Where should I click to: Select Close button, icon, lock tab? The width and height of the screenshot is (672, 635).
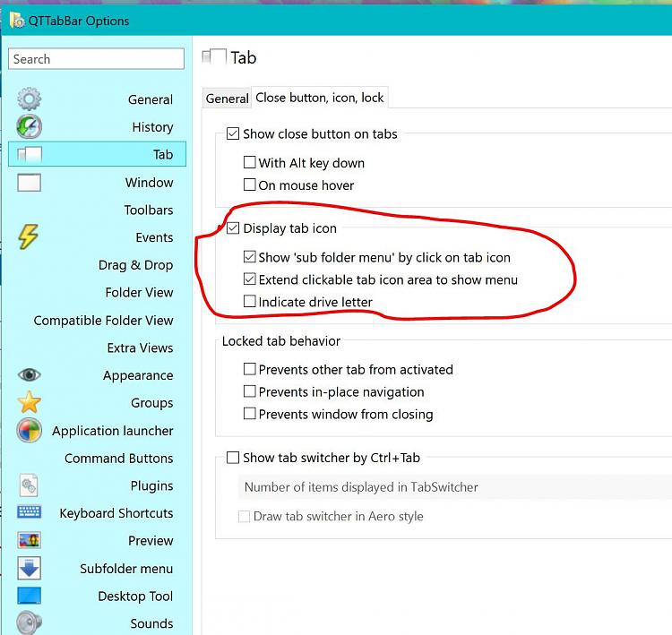tap(319, 98)
